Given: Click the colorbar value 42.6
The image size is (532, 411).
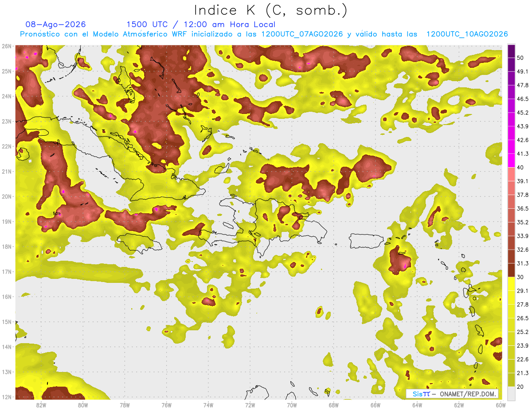Looking at the screenshot, I should (x=523, y=140).
